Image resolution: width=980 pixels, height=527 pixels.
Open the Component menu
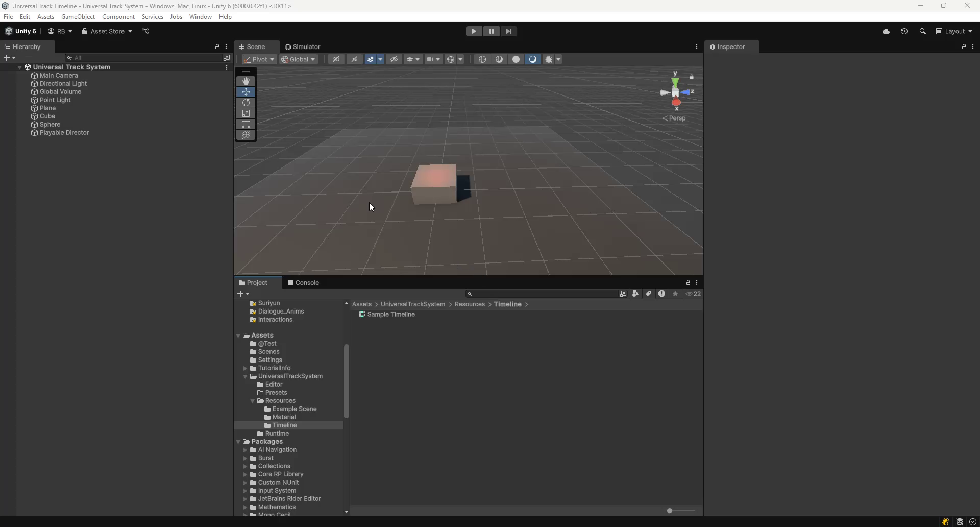tap(118, 17)
